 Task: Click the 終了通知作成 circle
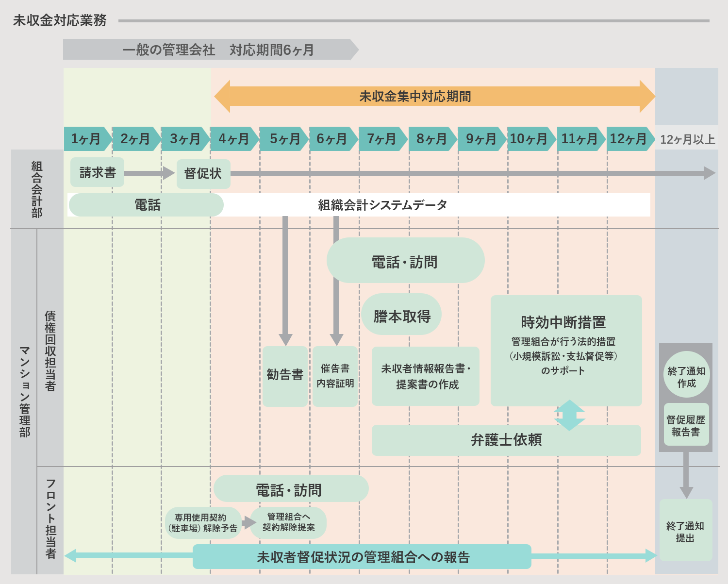[686, 375]
